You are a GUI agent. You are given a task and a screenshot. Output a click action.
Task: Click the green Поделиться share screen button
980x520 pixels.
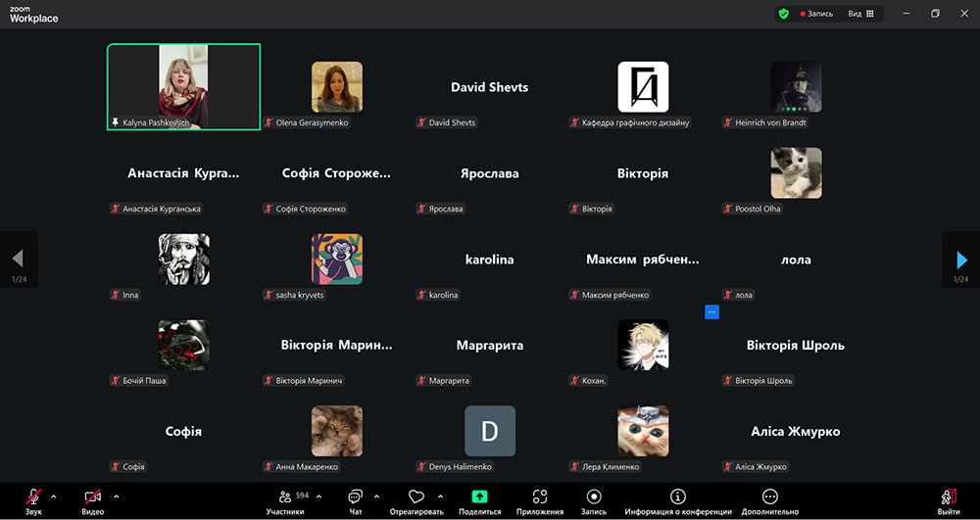click(x=479, y=497)
